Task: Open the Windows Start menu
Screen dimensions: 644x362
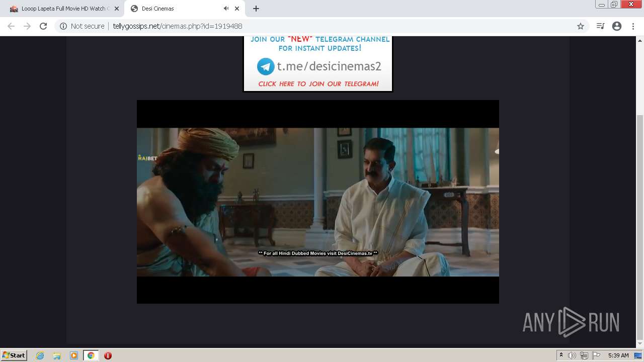Action: point(14,355)
